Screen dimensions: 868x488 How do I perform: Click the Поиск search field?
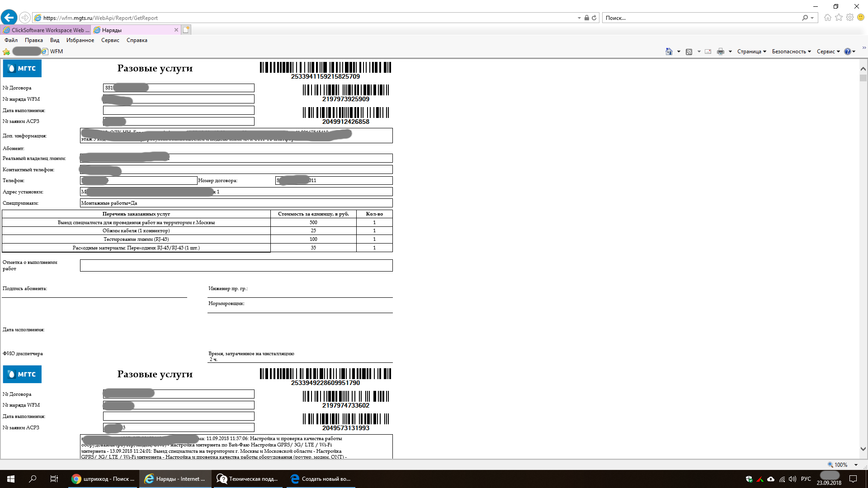point(701,18)
